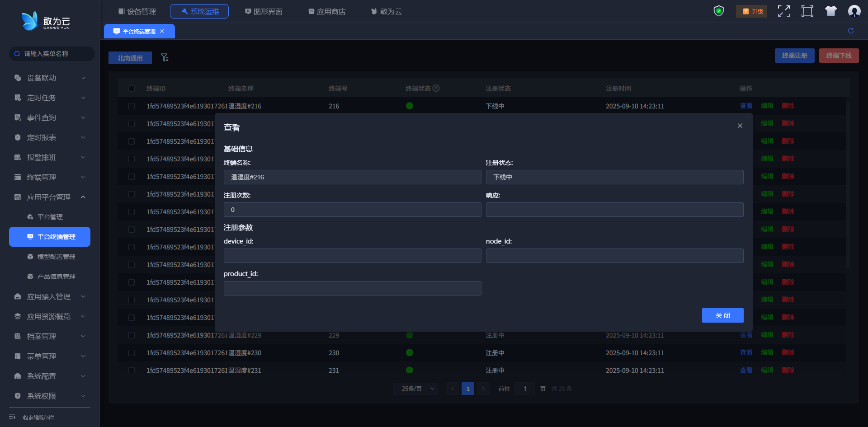Toggle the select-all checkbox in table header
This screenshot has height=427, width=868.
132,89
